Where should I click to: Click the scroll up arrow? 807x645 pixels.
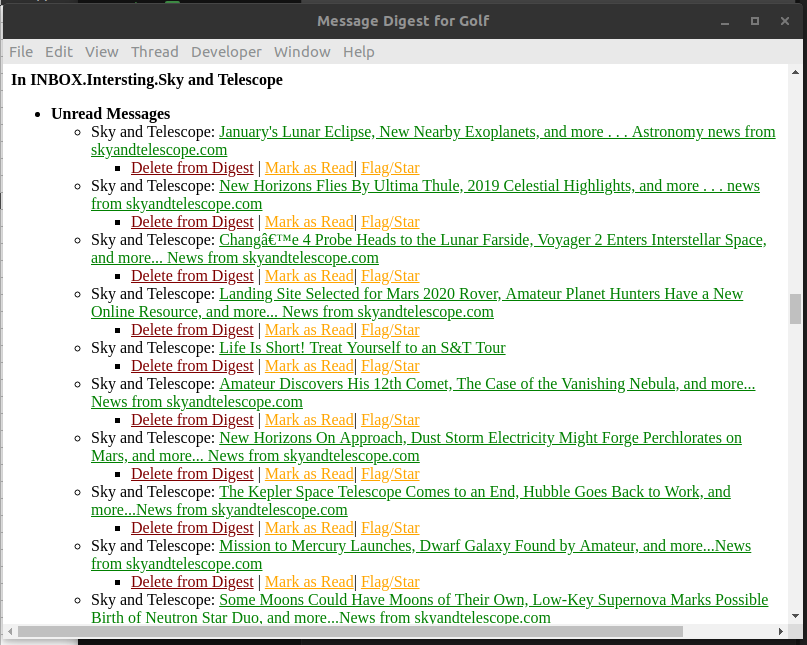pyautogui.click(x=795, y=73)
